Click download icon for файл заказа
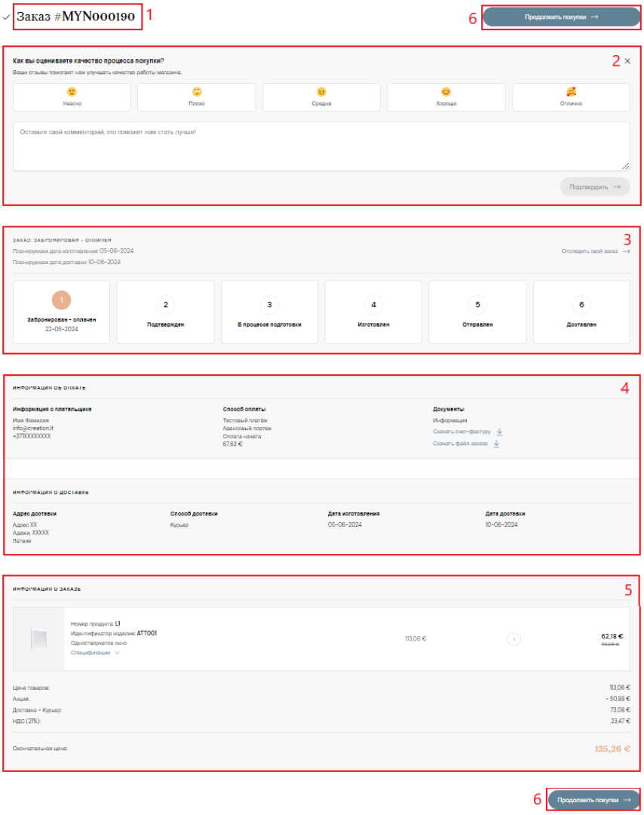 (496, 444)
